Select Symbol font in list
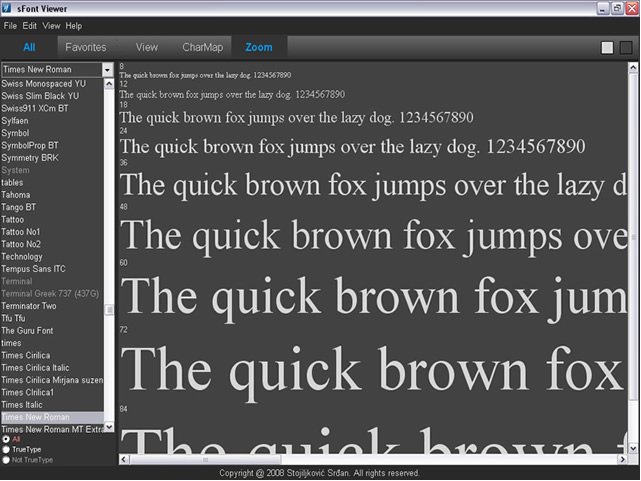Viewport: 641px width, 481px height. tap(52, 133)
